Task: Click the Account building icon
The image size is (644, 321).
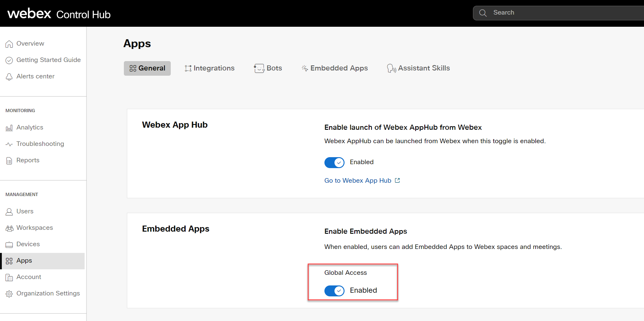Action: pos(9,278)
